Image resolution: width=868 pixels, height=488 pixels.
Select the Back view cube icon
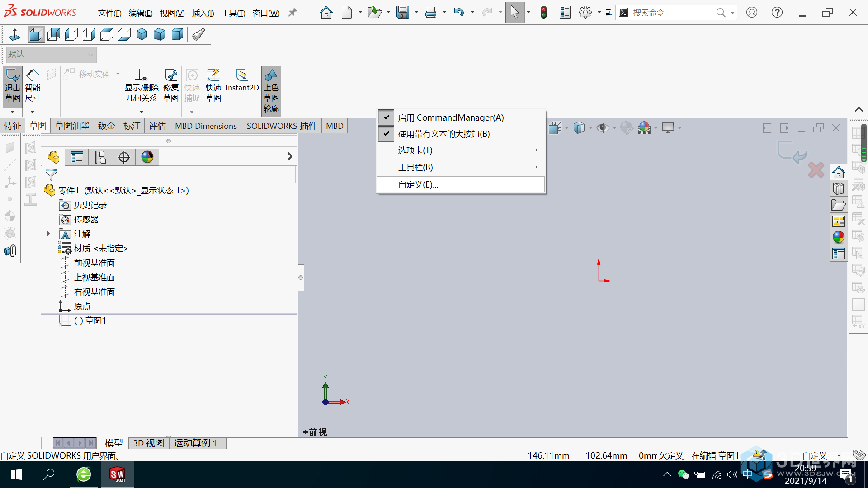point(54,34)
